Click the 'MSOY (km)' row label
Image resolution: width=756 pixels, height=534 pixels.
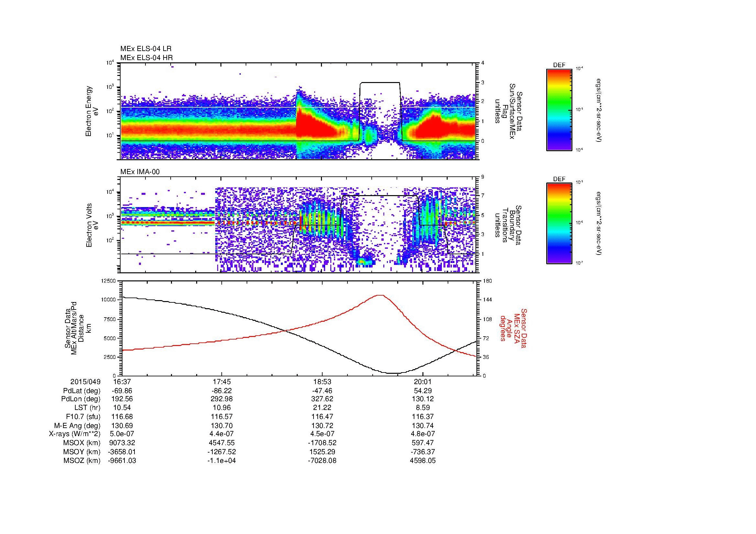(82, 452)
